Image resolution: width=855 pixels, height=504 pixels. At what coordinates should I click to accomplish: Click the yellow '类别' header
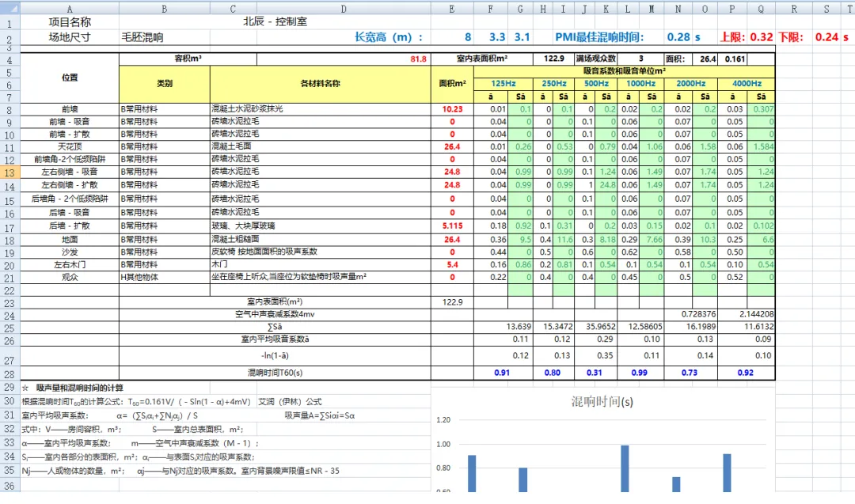tap(164, 83)
